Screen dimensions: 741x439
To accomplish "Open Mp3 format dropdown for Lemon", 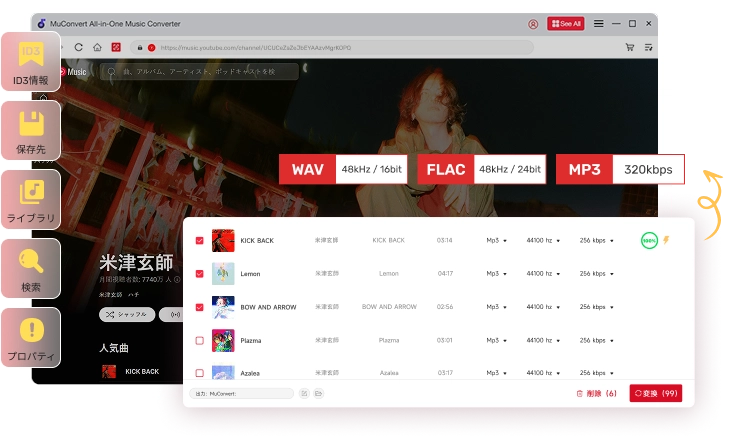I will [x=496, y=274].
